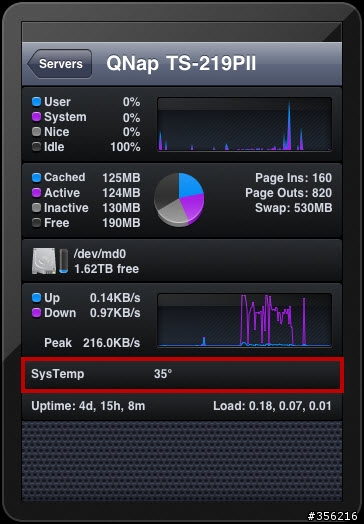Select the System 0% value
Viewport: 364px width, 524px height.
click(131, 117)
